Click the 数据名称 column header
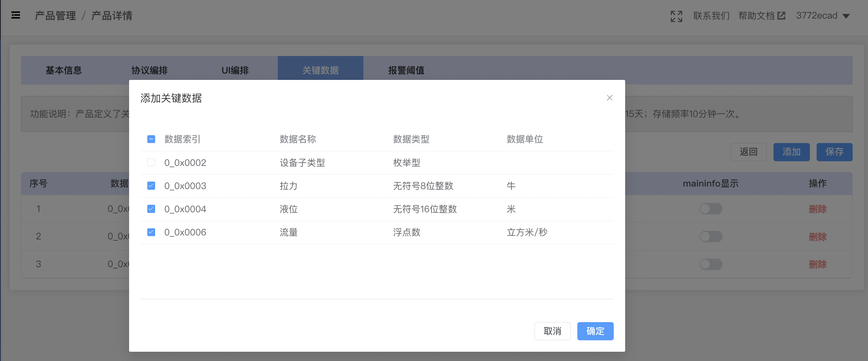 (298, 139)
